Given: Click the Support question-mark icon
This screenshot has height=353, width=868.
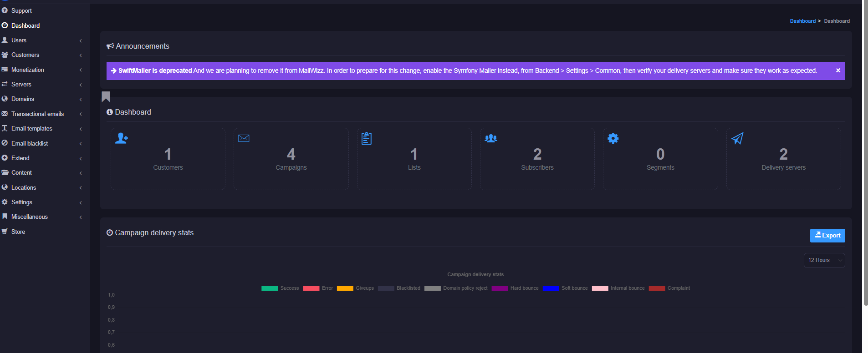Looking at the screenshot, I should 5,10.
